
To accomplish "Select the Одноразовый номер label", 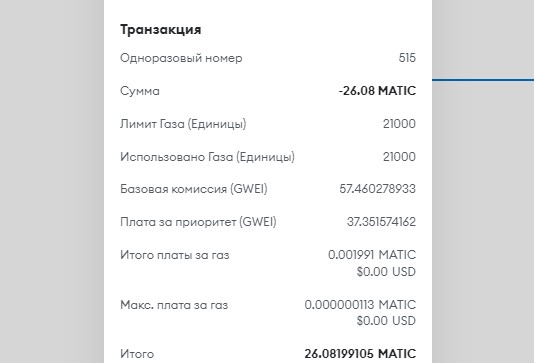I will (181, 58).
